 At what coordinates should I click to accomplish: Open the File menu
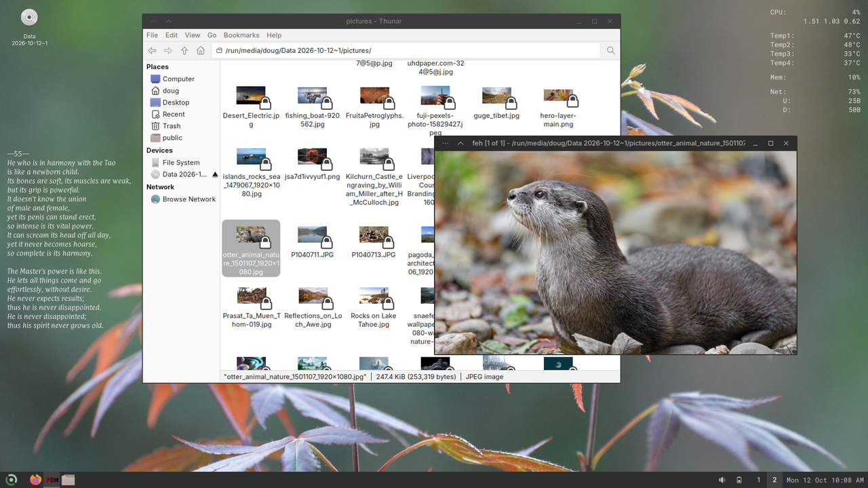click(152, 35)
